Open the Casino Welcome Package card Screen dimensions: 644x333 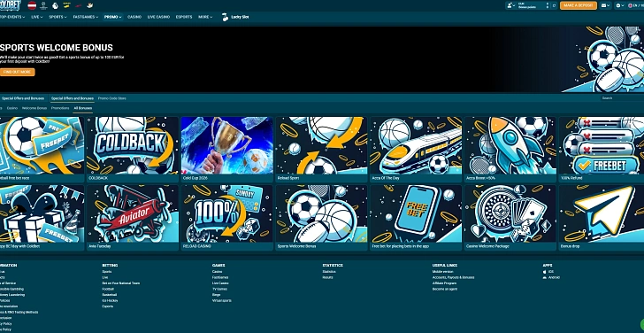[x=510, y=218]
